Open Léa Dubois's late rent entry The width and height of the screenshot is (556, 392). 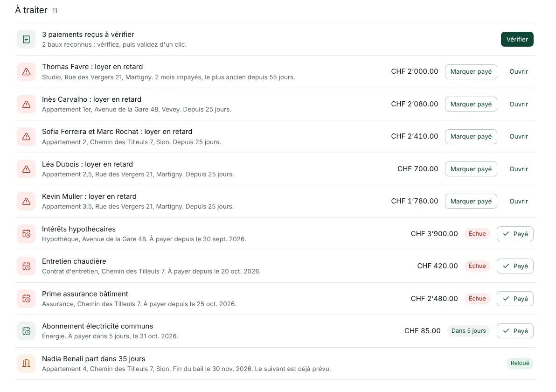coord(519,169)
